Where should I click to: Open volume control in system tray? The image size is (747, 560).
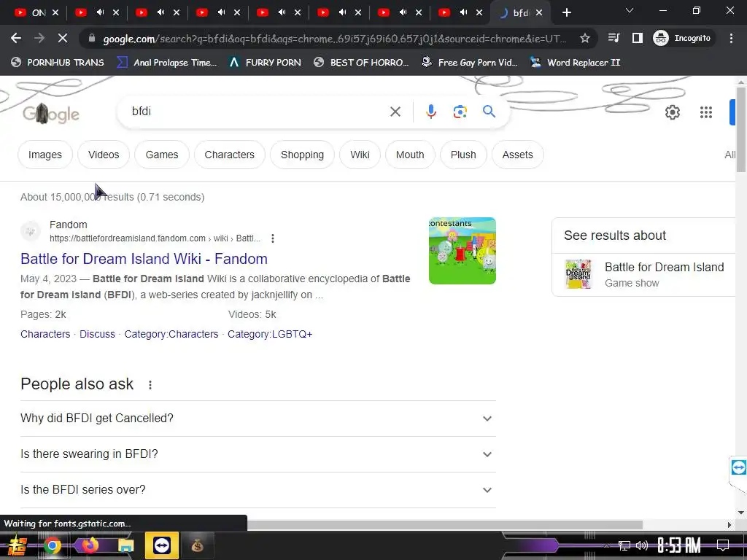(642, 545)
